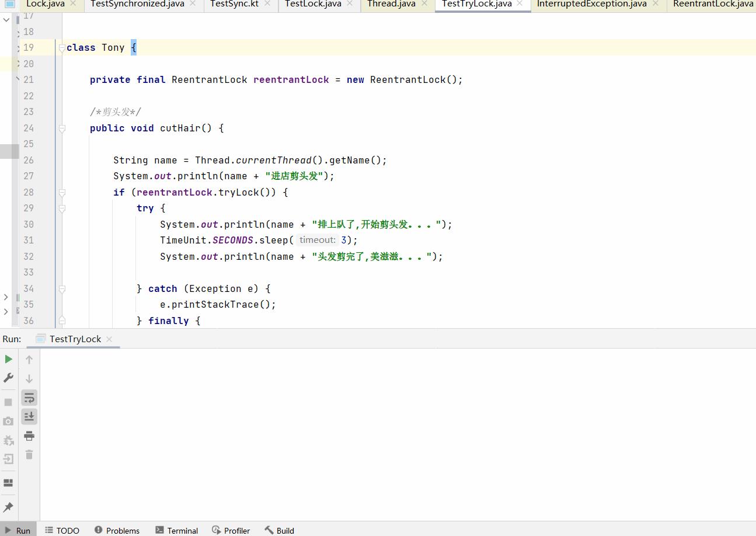Collapse the project tree chevron beside line 17
This screenshot has width=756, height=536.
point(6,19)
